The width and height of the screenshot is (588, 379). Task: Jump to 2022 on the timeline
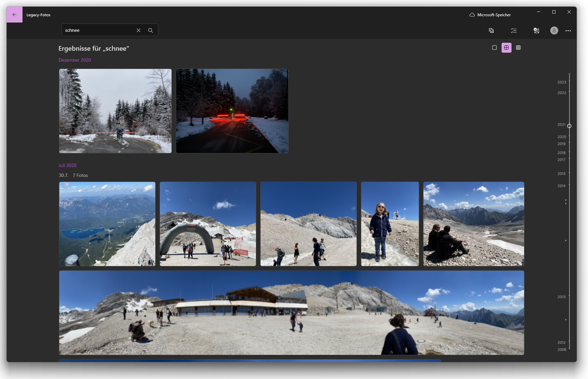(x=562, y=93)
